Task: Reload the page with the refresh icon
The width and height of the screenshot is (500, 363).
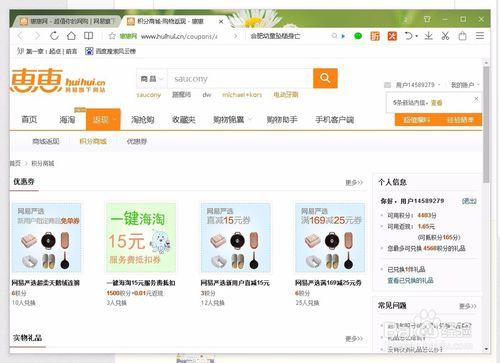Action: point(54,36)
